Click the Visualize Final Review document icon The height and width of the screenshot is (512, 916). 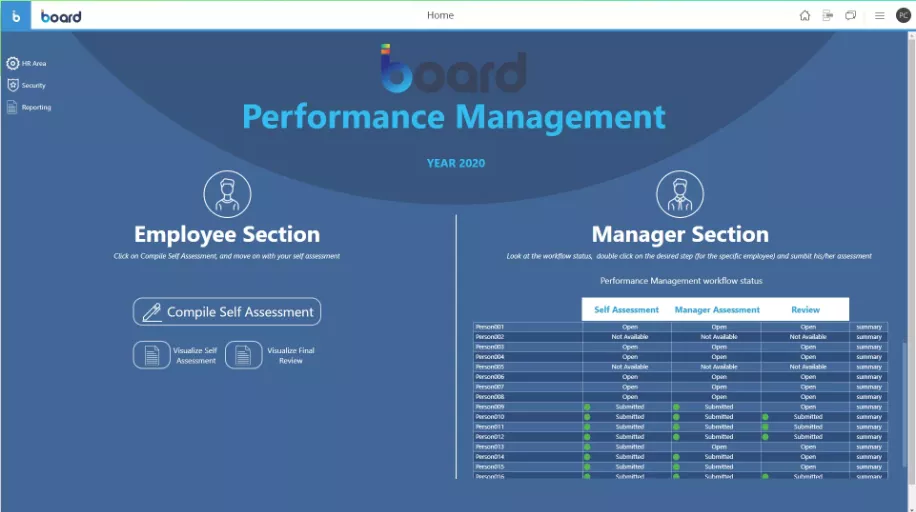click(x=244, y=355)
